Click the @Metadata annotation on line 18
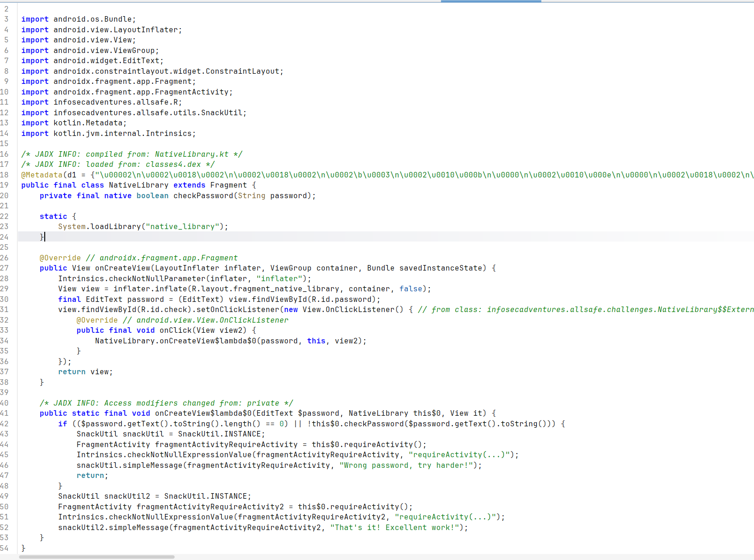Screen dimensions: 754x560 pyautogui.click(x=42, y=175)
